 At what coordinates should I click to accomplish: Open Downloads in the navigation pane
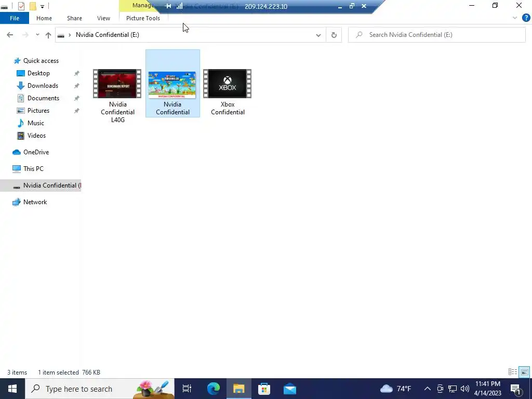click(x=43, y=86)
